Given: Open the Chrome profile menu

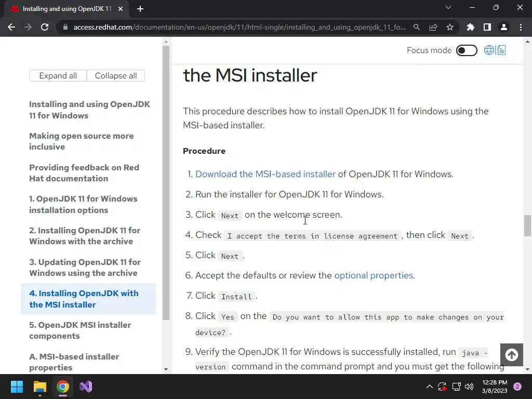Looking at the screenshot, I should coord(504,27).
